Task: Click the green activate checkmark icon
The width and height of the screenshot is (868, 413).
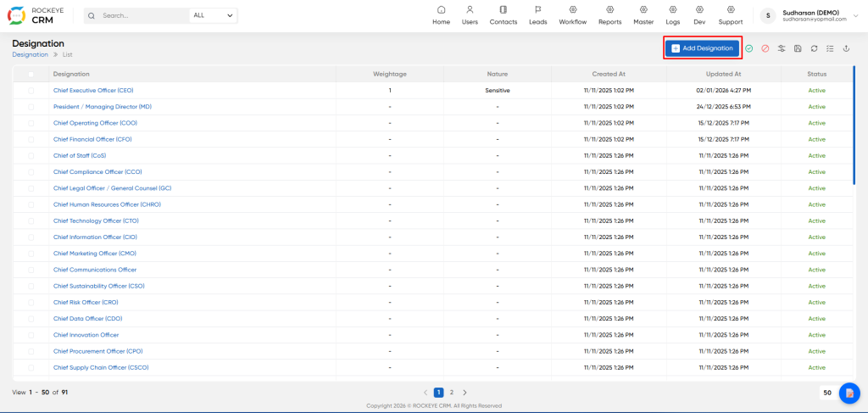Action: pyautogui.click(x=749, y=48)
